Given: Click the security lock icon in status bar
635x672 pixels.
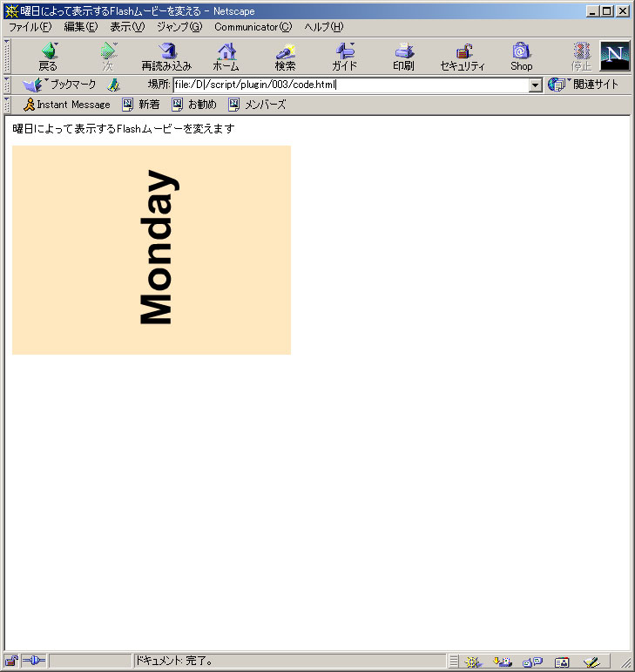Looking at the screenshot, I should pos(11,661).
